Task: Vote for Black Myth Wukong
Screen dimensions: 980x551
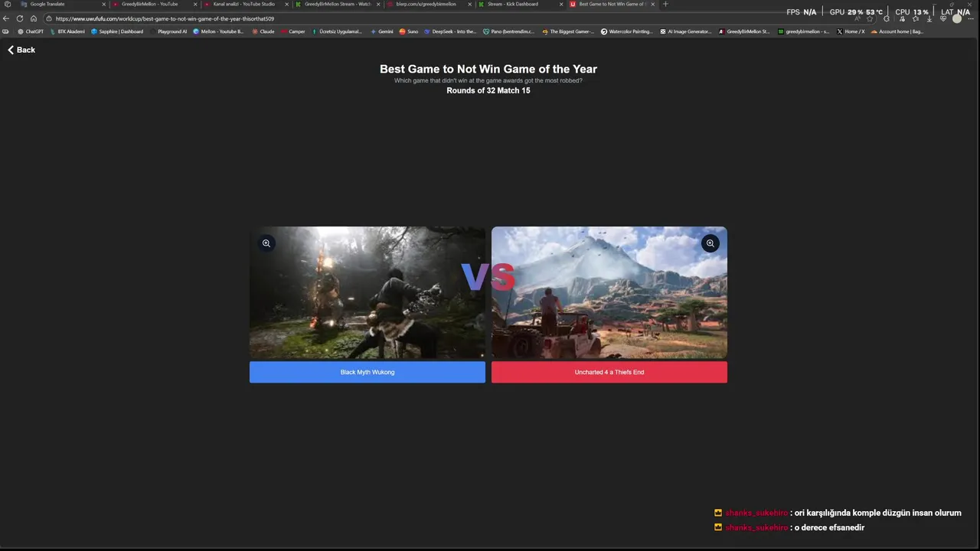Action: [x=367, y=372]
